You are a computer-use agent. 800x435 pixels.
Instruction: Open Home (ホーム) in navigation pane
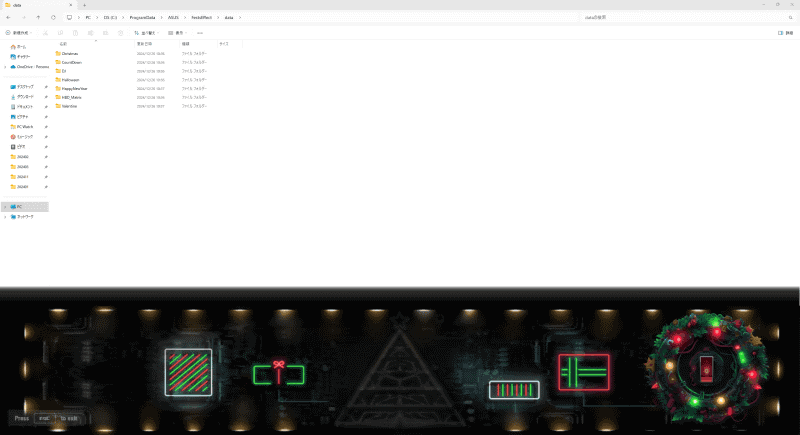pos(19,46)
